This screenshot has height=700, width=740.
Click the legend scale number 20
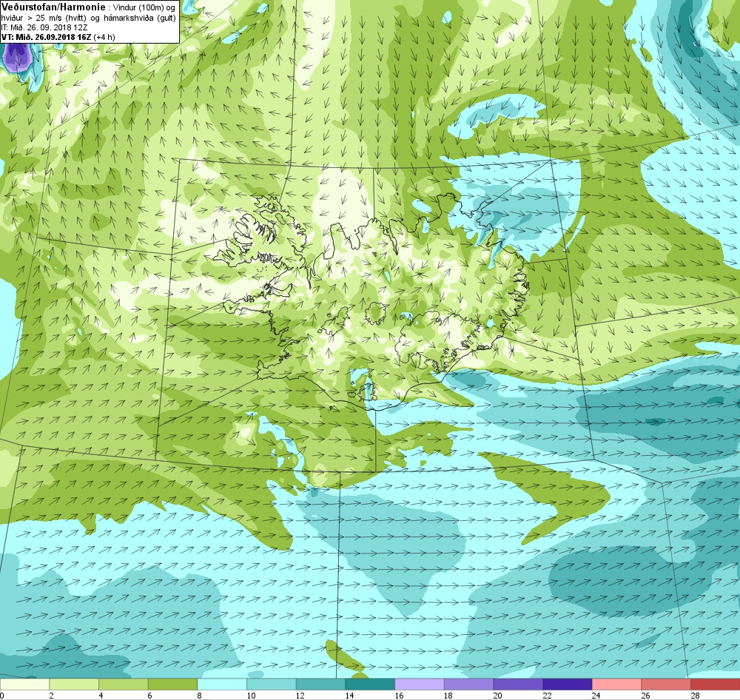pos(498,696)
